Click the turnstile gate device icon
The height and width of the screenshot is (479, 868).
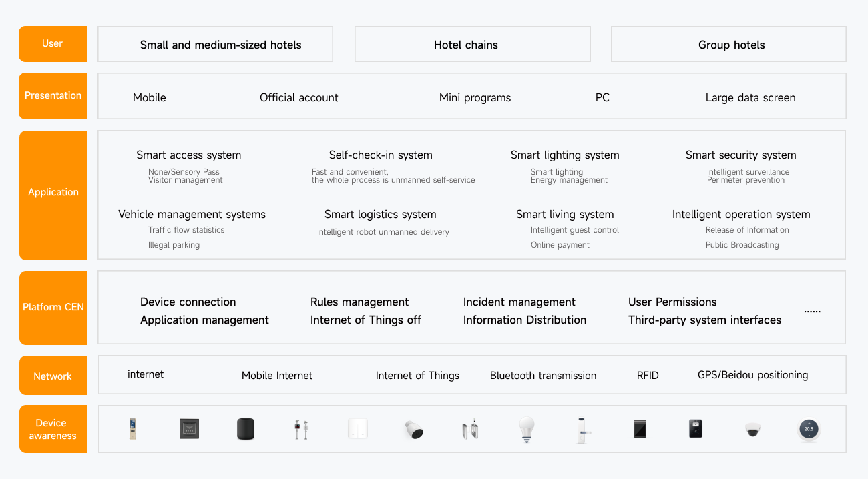click(471, 429)
